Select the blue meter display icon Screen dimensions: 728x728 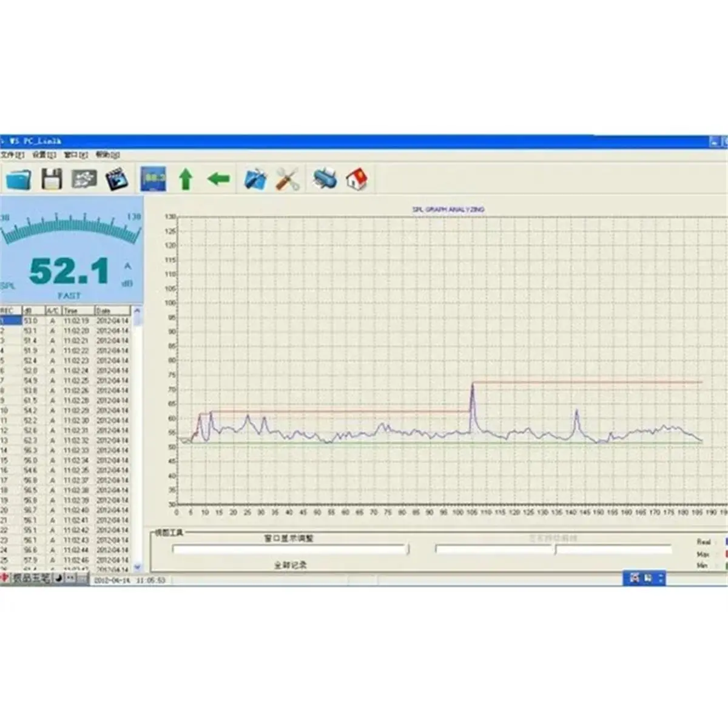pyautogui.click(x=153, y=180)
